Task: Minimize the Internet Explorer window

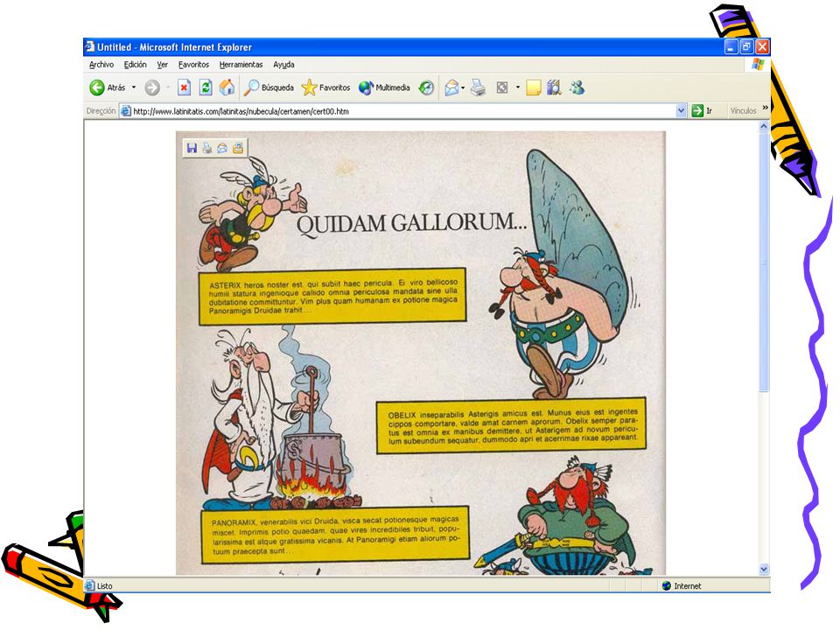Action: 731,47
